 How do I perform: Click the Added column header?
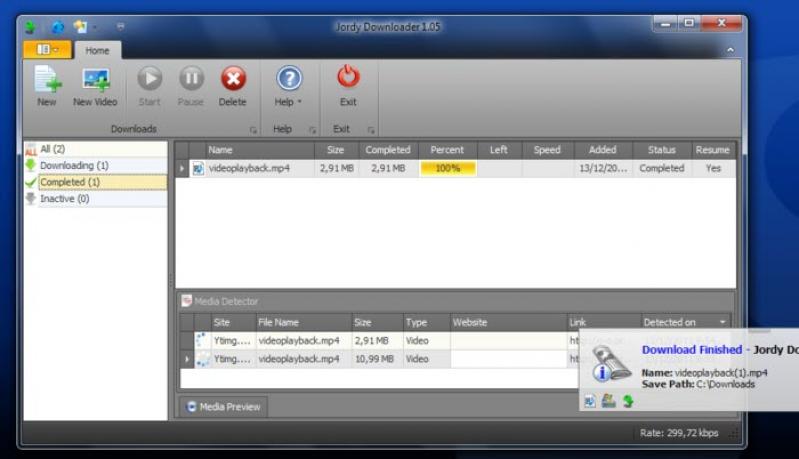coord(603,150)
